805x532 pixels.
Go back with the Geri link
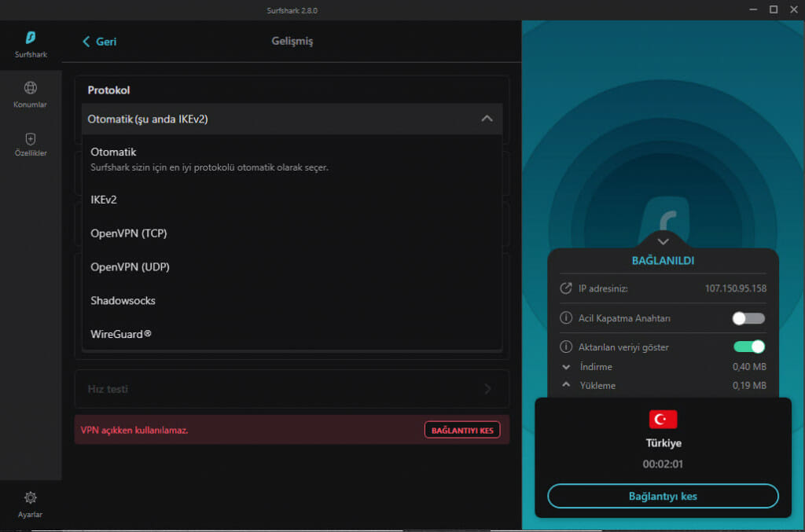click(106, 42)
